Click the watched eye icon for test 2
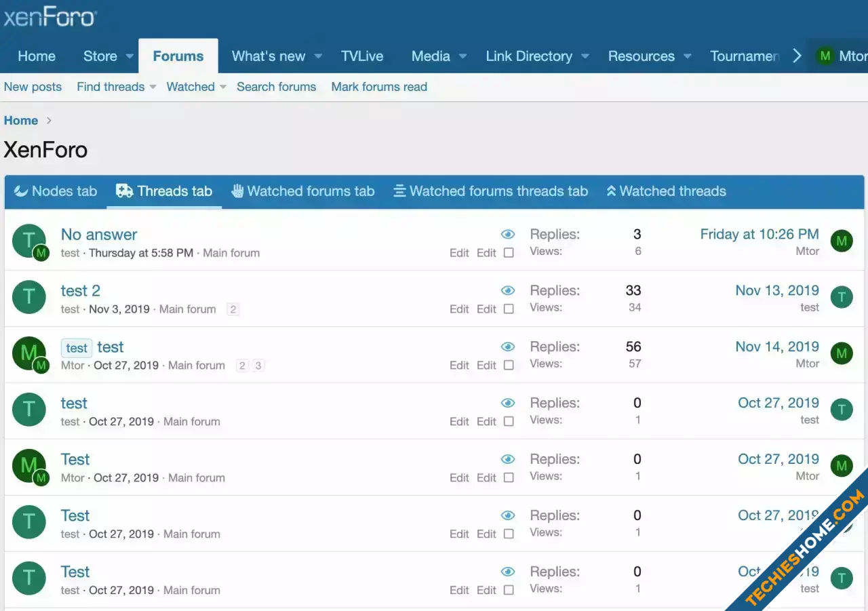 (x=508, y=291)
